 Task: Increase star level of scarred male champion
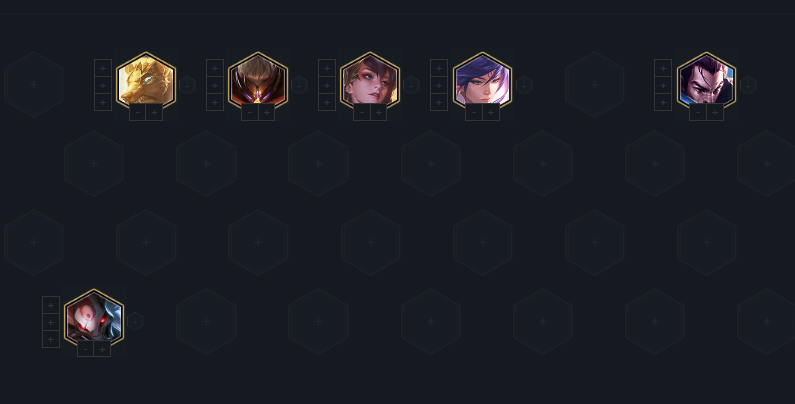point(715,112)
